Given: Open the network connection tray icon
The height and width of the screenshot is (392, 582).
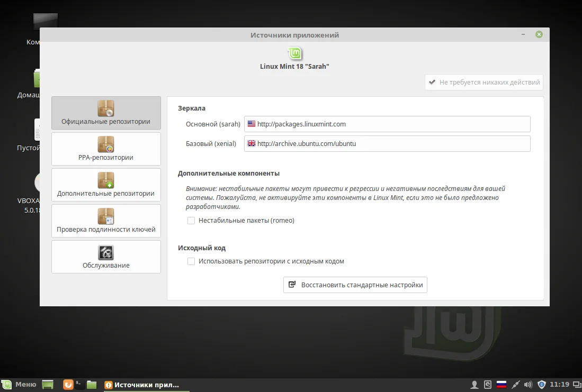Looking at the screenshot, I should [x=516, y=385].
